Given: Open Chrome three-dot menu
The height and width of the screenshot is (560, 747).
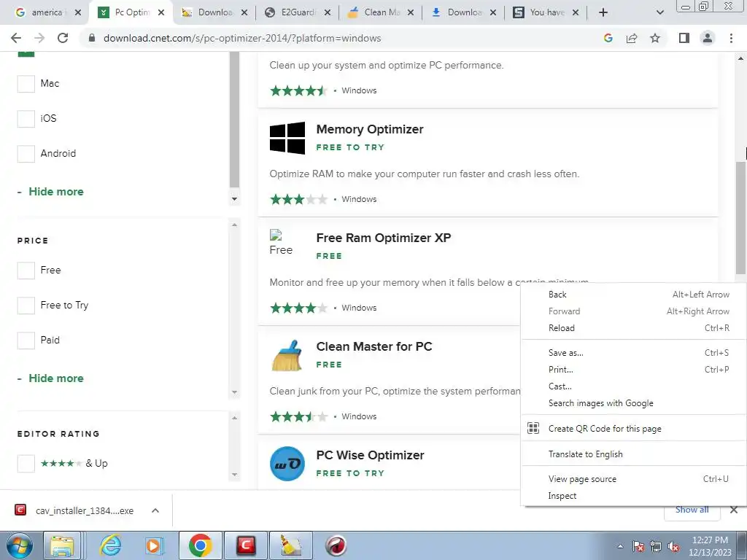Looking at the screenshot, I should 731,38.
